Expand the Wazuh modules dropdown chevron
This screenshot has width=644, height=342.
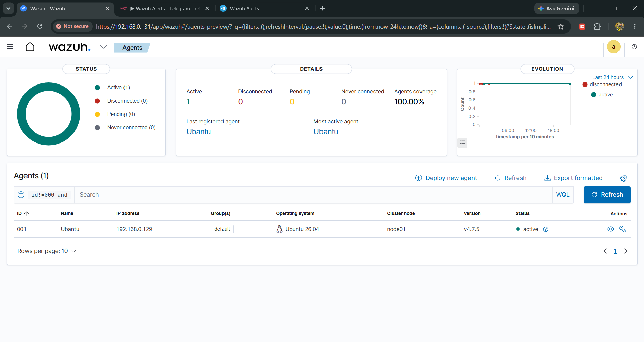tap(103, 47)
